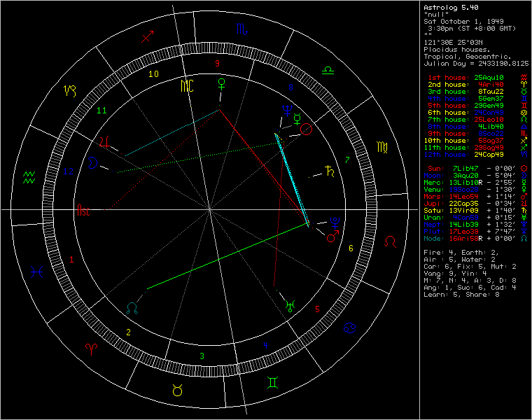Click house number 10 in the wheel

pyautogui.click(x=153, y=73)
